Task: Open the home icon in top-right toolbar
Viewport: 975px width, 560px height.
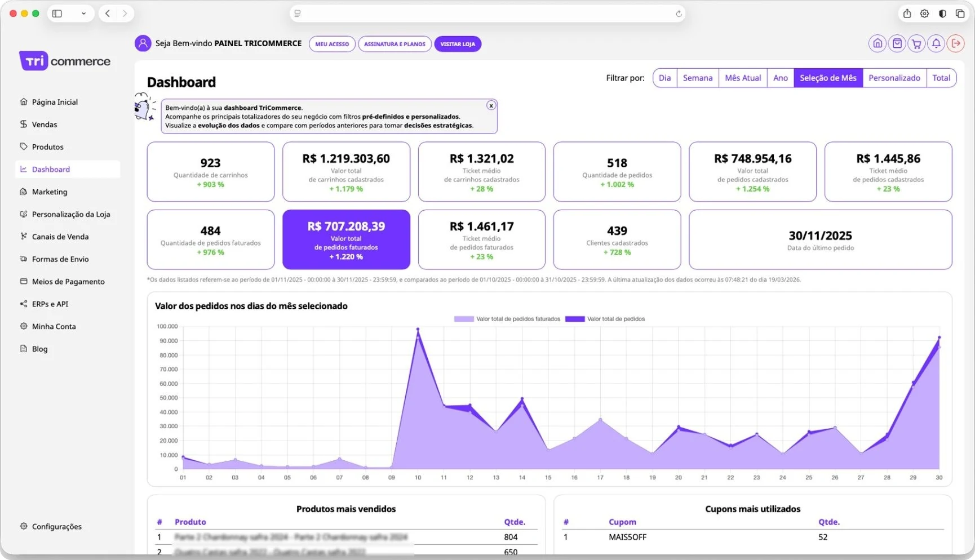Action: (877, 43)
